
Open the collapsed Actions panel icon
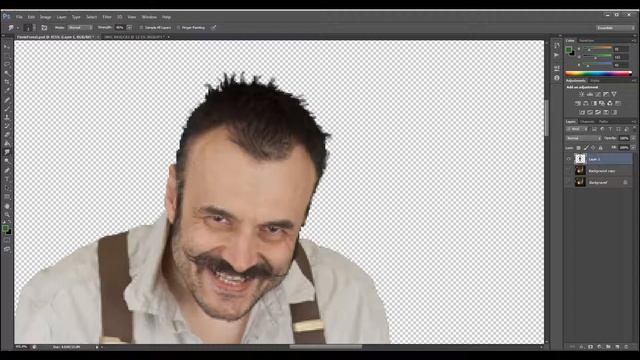click(x=557, y=55)
